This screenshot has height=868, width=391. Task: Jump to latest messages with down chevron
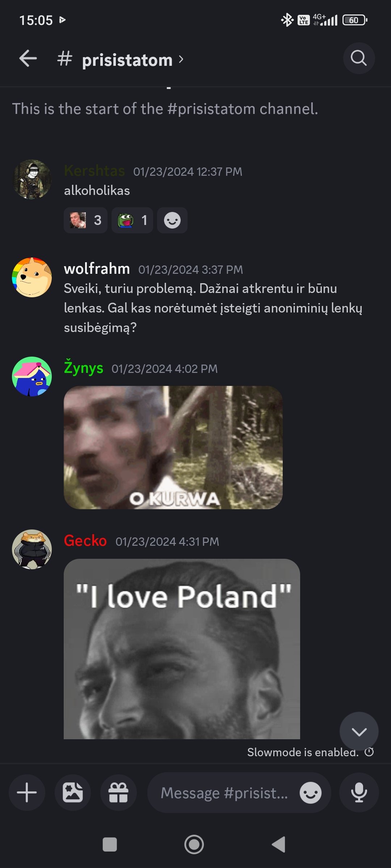[x=359, y=732]
